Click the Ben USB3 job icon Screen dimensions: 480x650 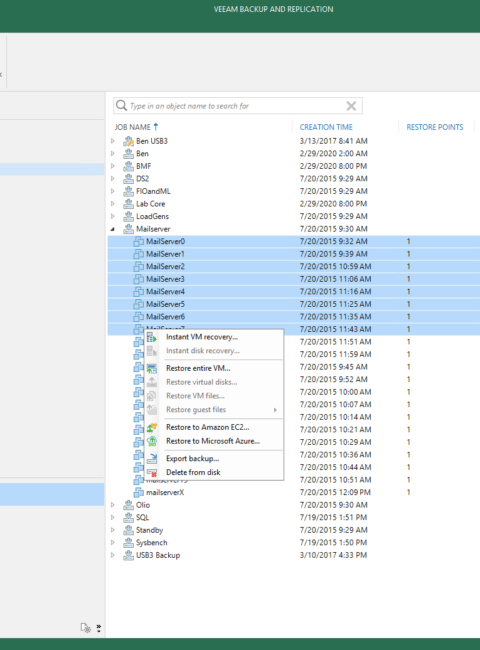coord(128,141)
